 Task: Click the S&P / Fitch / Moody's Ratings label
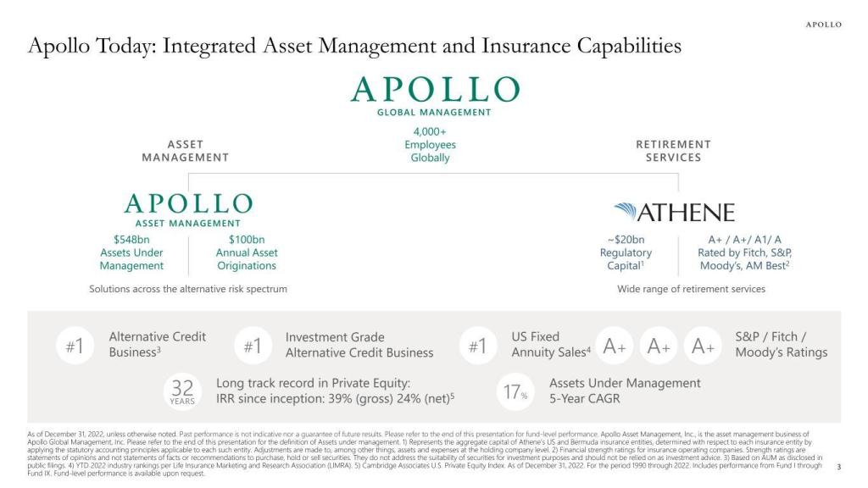coord(781,345)
